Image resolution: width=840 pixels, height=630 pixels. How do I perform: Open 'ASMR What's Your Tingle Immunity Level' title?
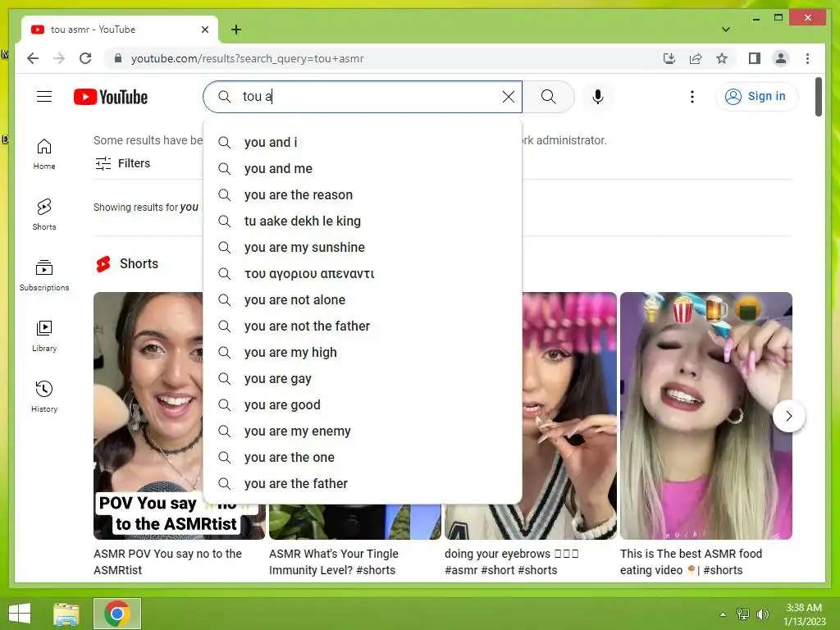(x=334, y=562)
